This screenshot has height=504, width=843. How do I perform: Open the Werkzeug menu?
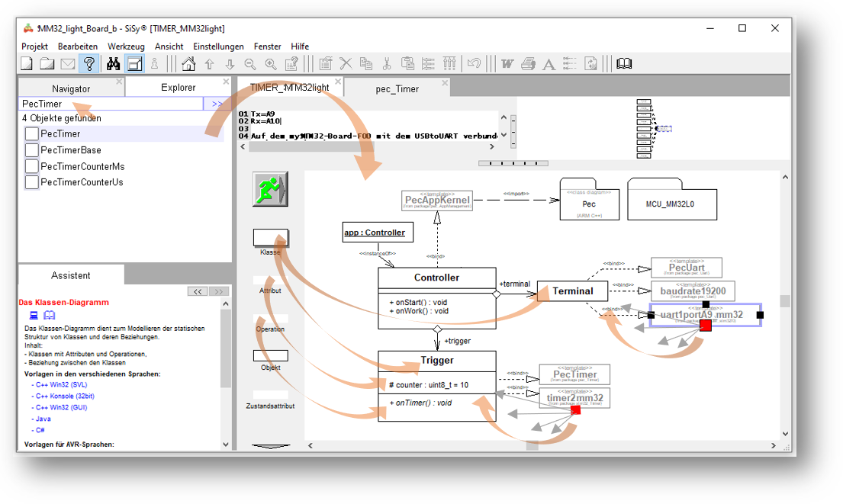(126, 47)
